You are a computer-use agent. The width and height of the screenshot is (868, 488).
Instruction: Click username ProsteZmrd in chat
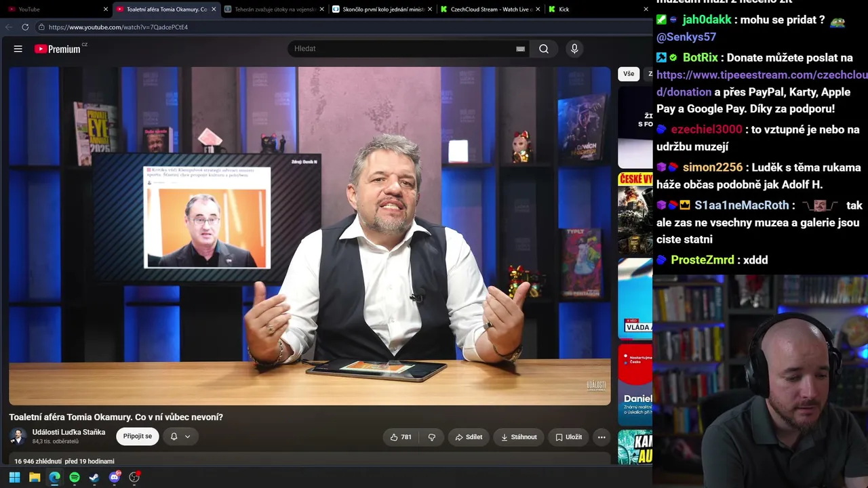(703, 260)
